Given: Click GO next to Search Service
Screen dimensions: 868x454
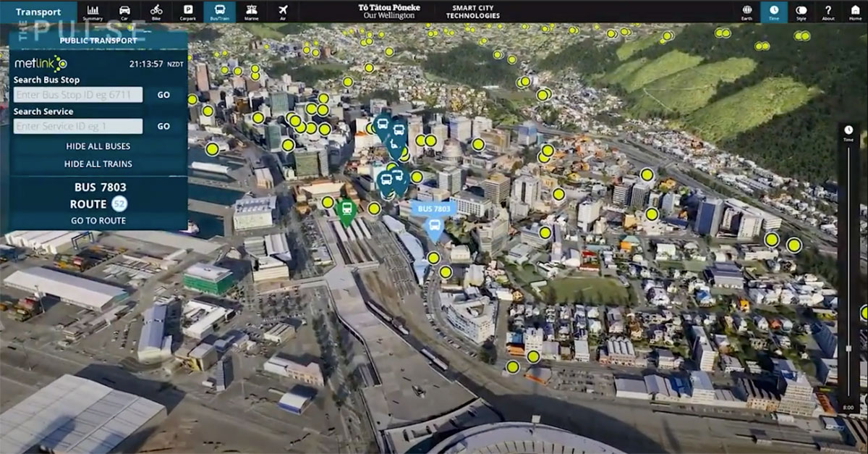Looking at the screenshot, I should pos(164,126).
